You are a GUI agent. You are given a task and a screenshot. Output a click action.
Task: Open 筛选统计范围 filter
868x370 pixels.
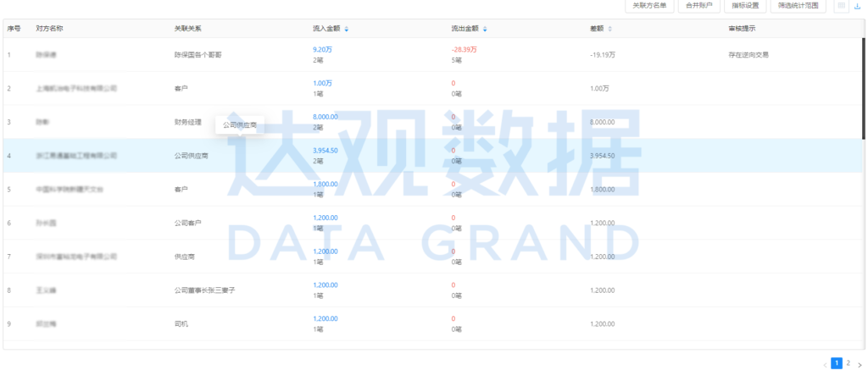click(798, 6)
